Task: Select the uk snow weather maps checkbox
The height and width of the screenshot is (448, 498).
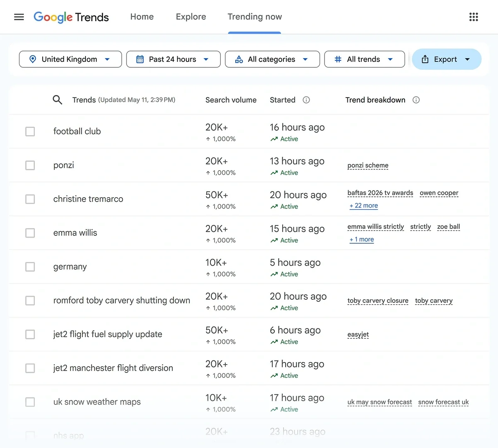Action: 30,402
